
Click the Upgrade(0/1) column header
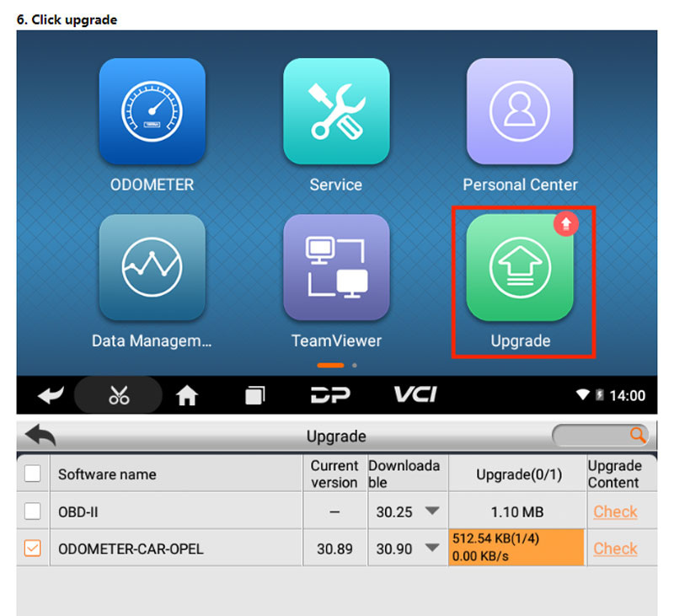[518, 474]
